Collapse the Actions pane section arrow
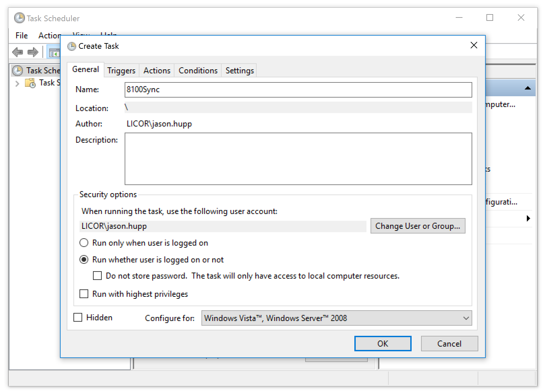 pyautogui.click(x=527, y=88)
